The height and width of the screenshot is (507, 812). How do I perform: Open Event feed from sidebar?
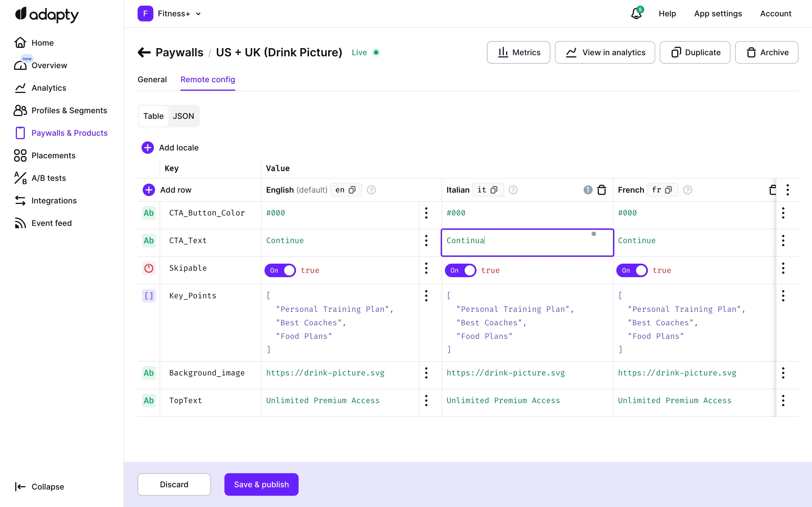pyautogui.click(x=51, y=223)
